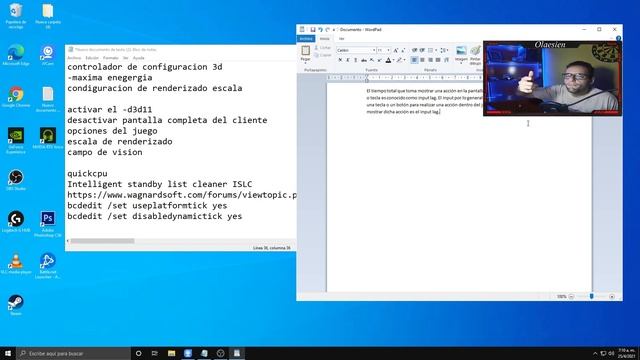Open the Google Chrome desktop shortcut
The image size is (640, 360).
(x=16, y=97)
